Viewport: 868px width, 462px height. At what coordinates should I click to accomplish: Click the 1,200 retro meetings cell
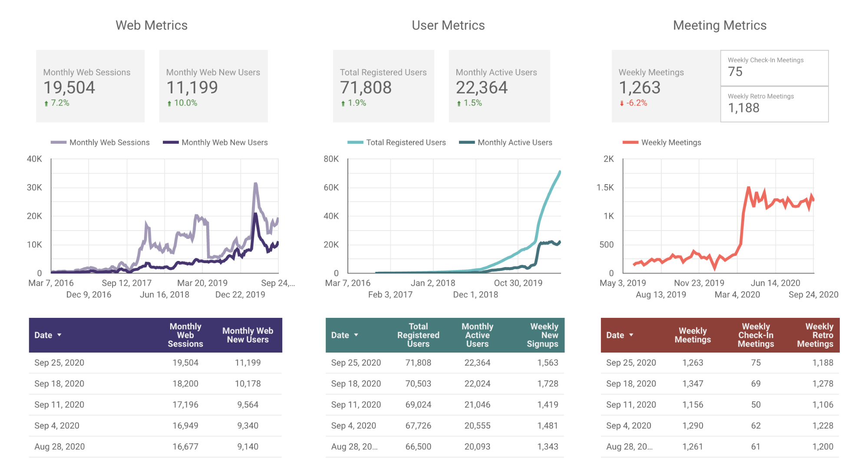click(x=823, y=446)
